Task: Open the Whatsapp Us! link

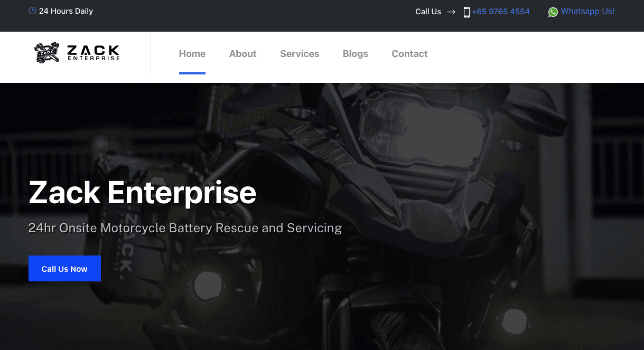Action: click(x=587, y=12)
